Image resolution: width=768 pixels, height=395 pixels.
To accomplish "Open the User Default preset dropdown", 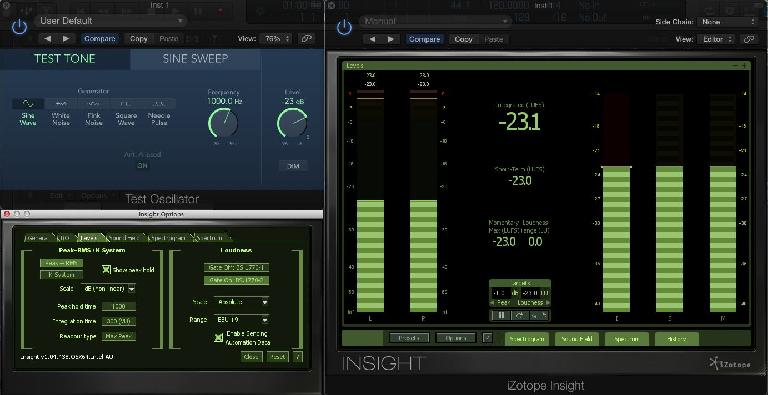I will tap(111, 21).
